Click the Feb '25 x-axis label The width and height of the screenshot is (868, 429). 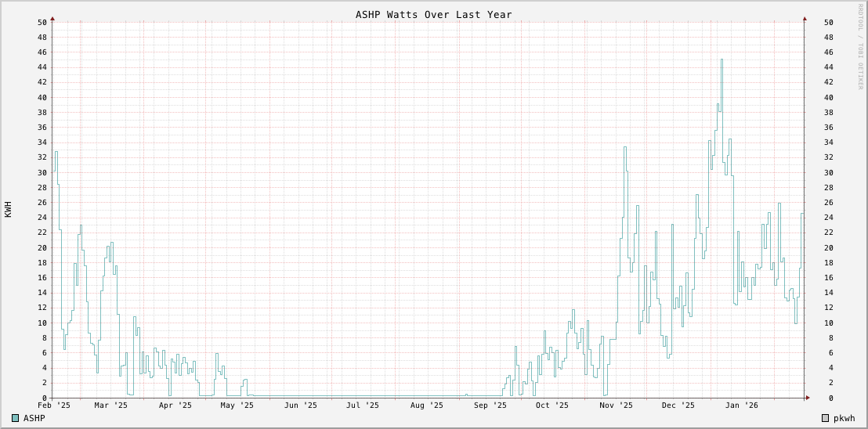54,406
